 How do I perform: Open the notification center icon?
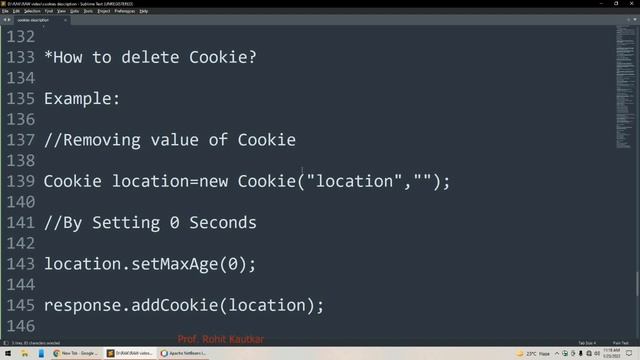point(629,353)
